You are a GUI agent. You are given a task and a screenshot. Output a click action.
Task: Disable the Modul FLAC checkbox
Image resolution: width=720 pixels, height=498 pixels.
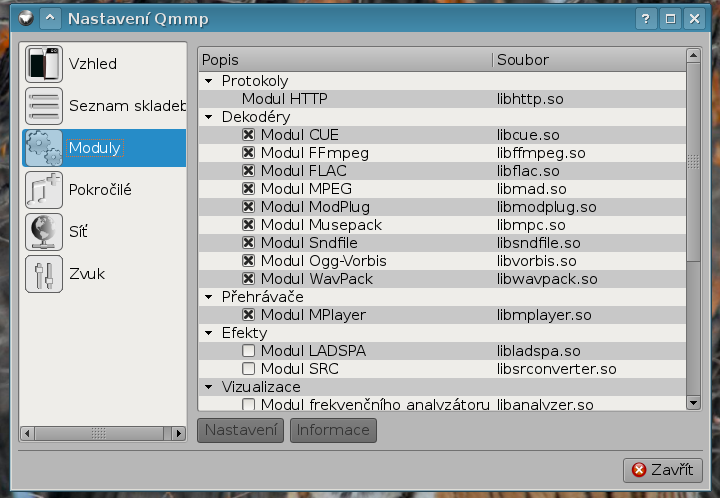(248, 171)
